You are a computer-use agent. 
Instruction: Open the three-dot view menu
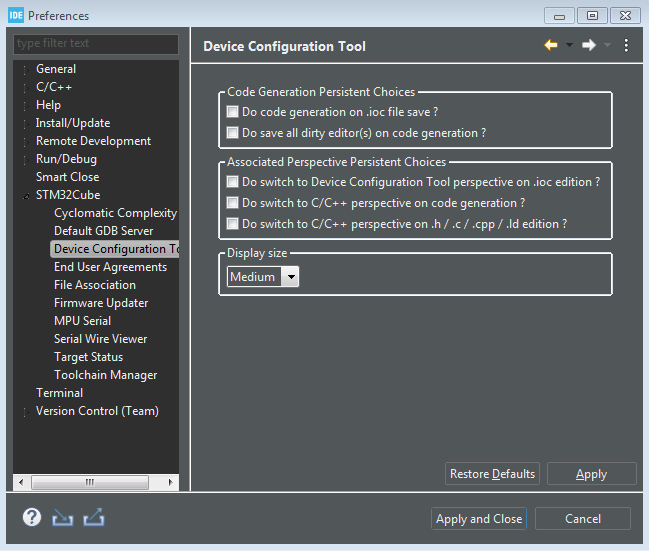click(626, 46)
